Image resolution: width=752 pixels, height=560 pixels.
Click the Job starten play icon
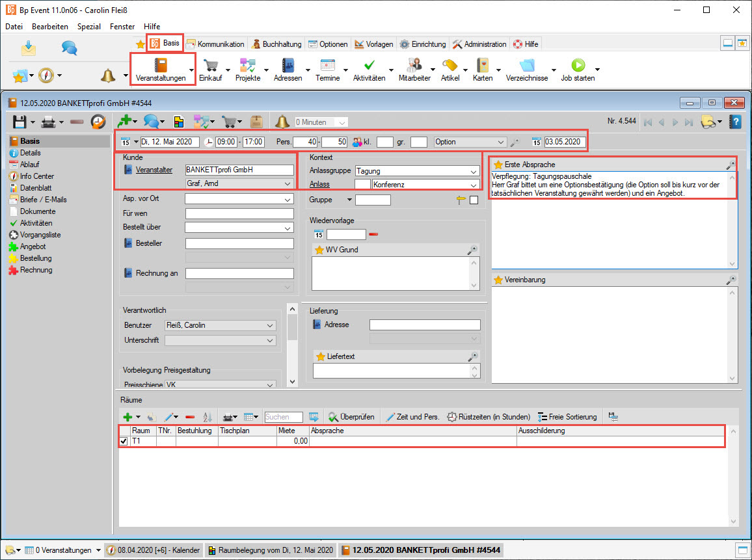pyautogui.click(x=578, y=66)
